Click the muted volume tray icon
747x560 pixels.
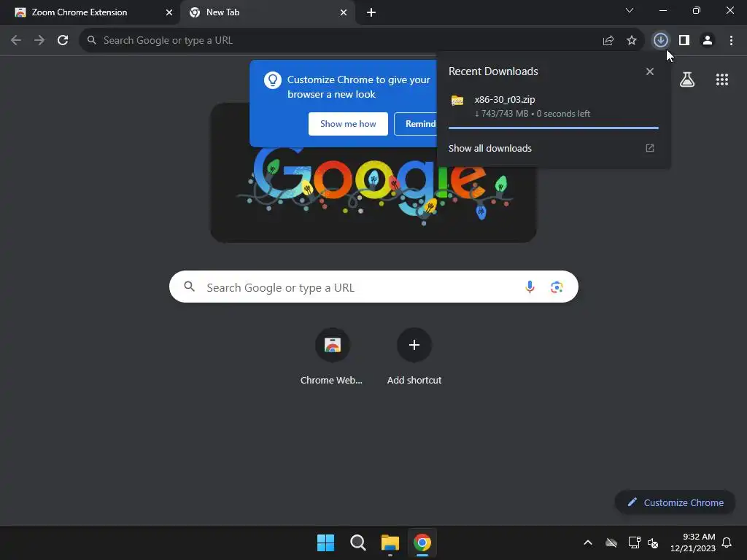tap(653, 542)
